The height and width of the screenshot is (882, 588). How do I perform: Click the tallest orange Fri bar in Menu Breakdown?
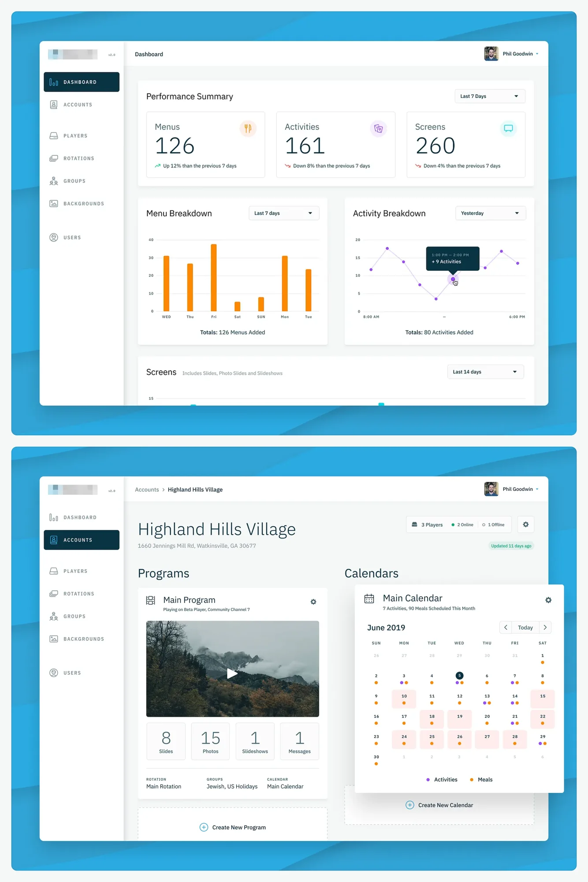(x=214, y=278)
